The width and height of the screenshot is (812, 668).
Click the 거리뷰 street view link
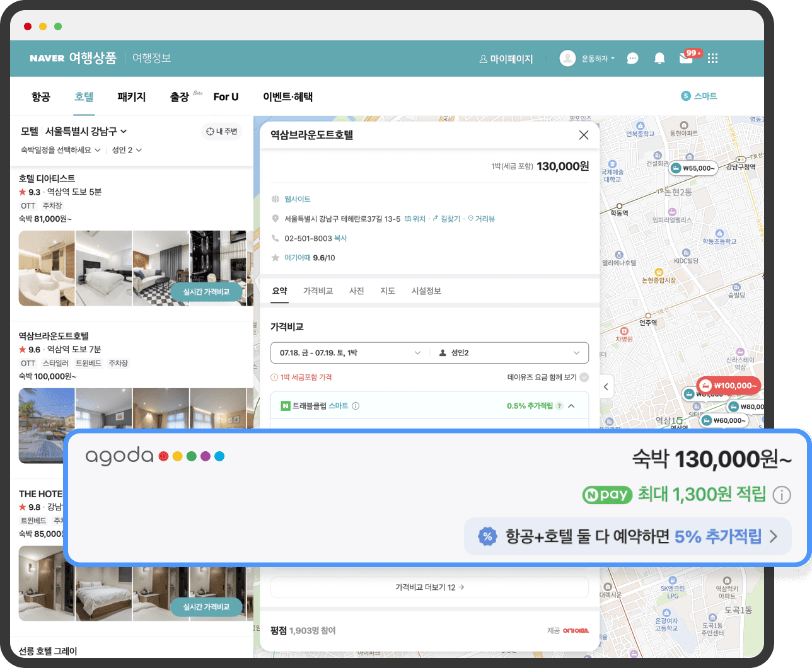[481, 219]
